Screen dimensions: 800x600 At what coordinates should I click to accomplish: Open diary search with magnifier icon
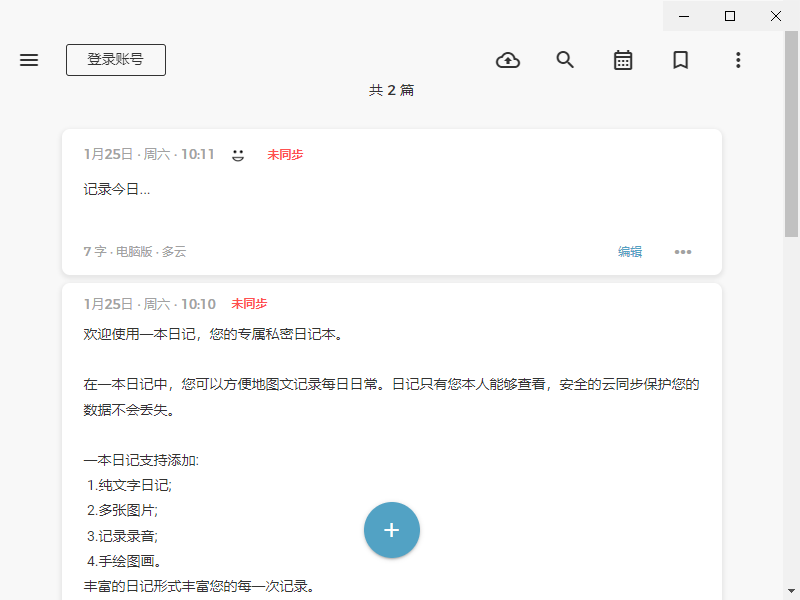pos(565,60)
